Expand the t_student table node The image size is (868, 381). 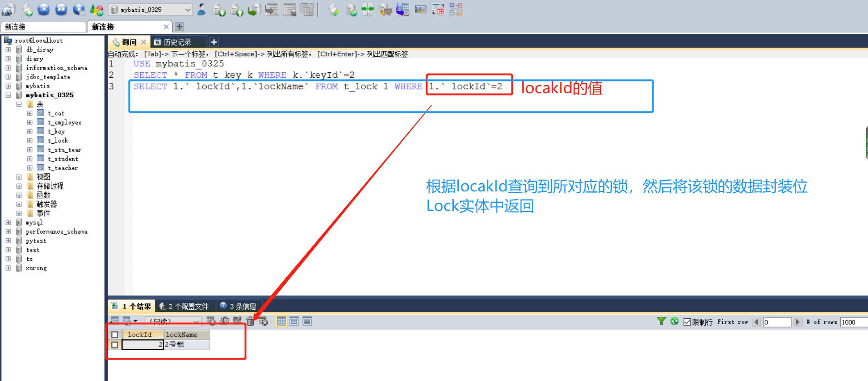(x=30, y=159)
